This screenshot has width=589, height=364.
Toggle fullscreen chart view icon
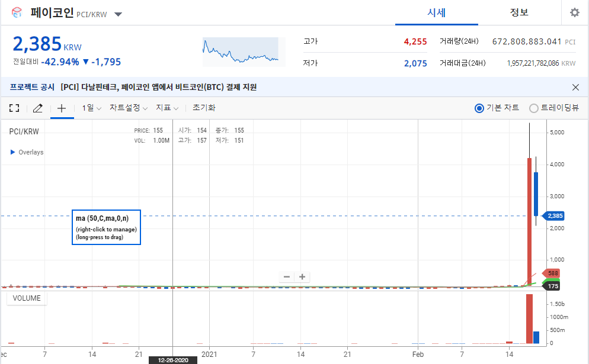coord(14,108)
